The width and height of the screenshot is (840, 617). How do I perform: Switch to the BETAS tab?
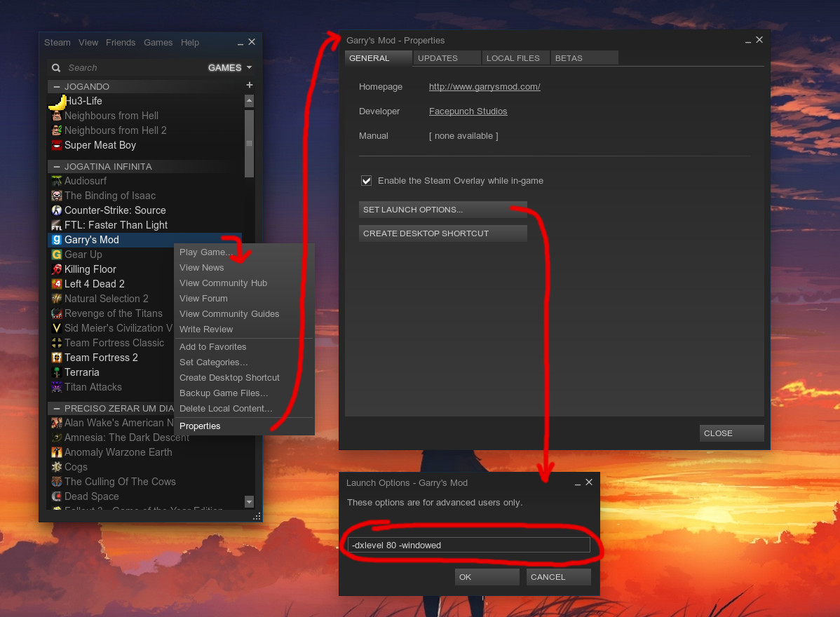pyautogui.click(x=585, y=57)
